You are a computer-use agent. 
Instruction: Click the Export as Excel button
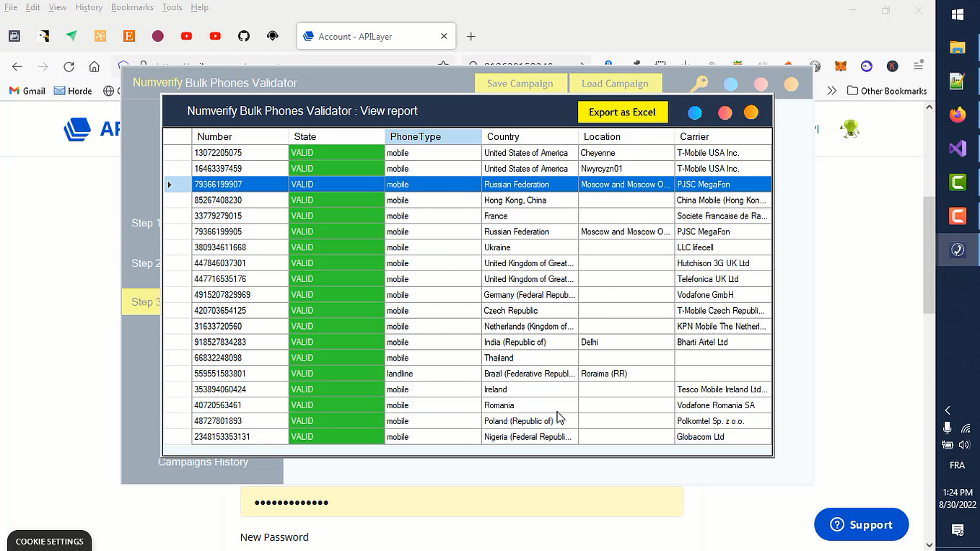(622, 112)
